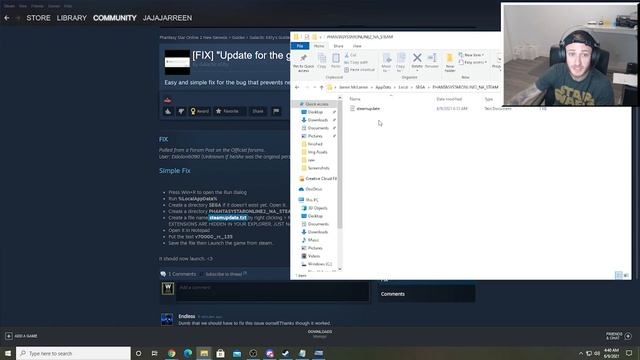
Task: Sort by Date modified column header
Action: click(x=449, y=99)
